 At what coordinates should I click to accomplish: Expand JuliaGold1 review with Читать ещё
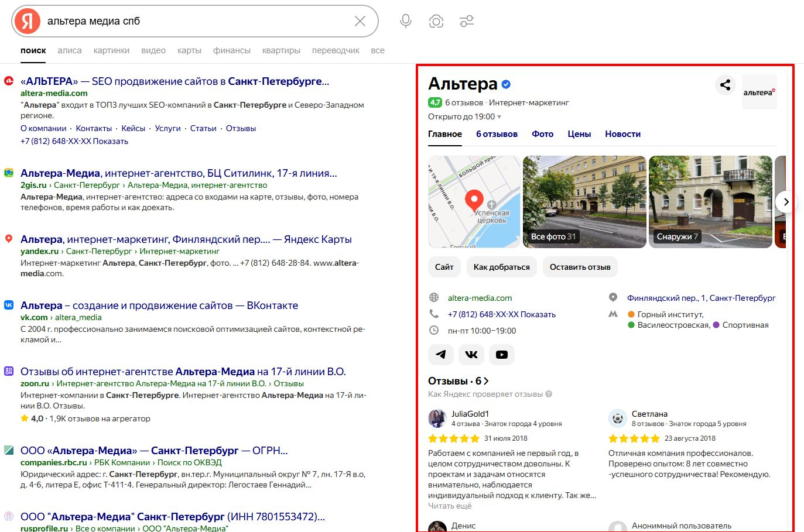pyautogui.click(x=449, y=506)
